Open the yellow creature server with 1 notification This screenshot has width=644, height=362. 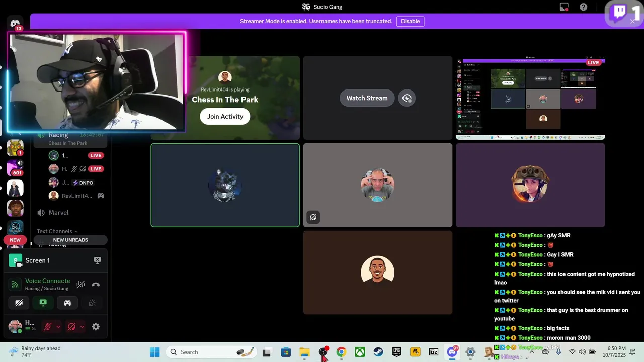point(15,148)
